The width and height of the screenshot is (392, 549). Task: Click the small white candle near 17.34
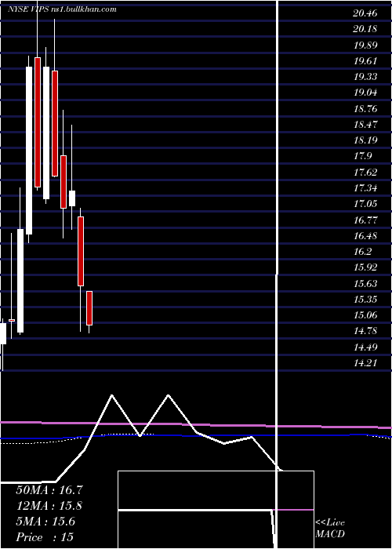click(x=72, y=198)
